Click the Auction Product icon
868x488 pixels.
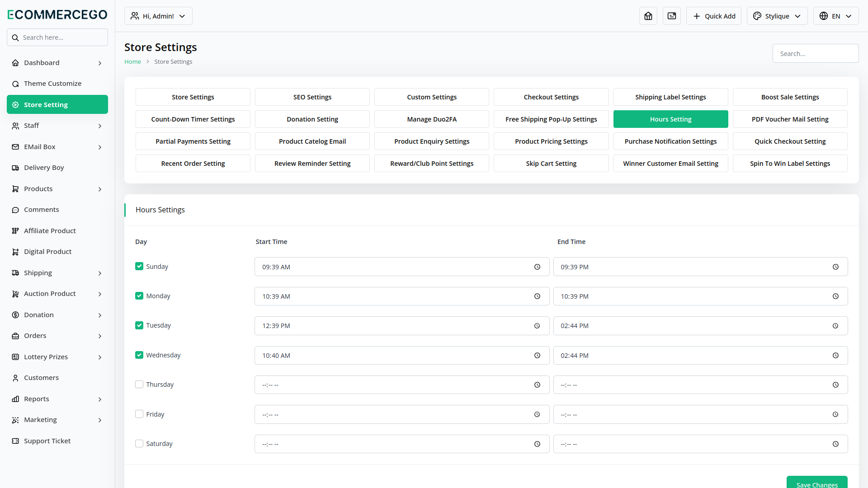15,294
